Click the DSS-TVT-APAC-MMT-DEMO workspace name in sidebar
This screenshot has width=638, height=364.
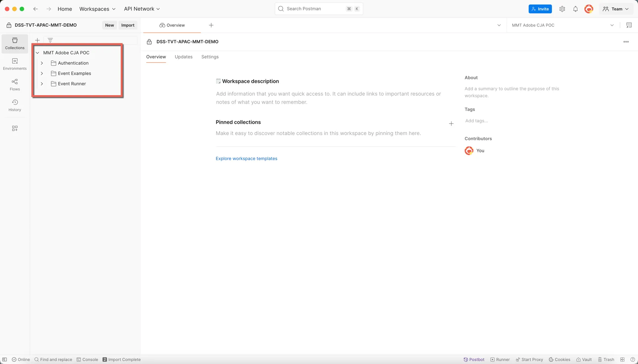click(46, 25)
